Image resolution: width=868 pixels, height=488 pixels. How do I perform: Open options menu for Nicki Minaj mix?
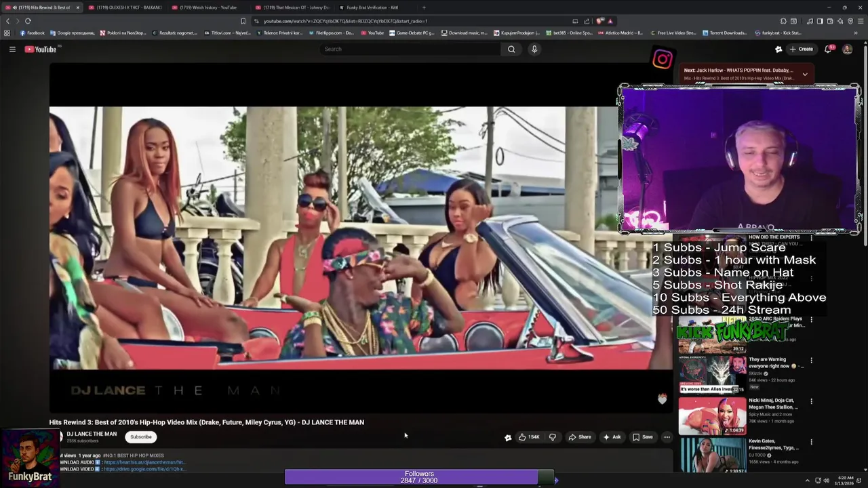pyautogui.click(x=811, y=401)
